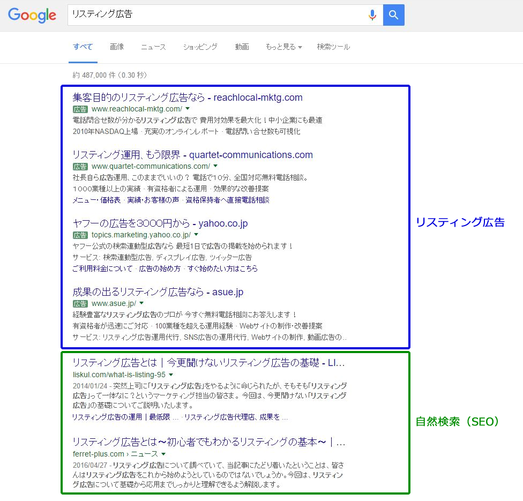Open sitelink ご利用料金について
Image resolution: width=523 pixels, height=501 pixels.
[102, 269]
